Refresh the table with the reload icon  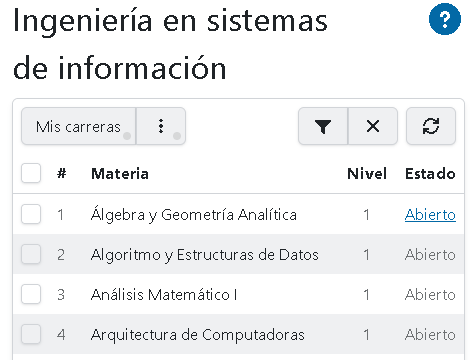point(431,126)
